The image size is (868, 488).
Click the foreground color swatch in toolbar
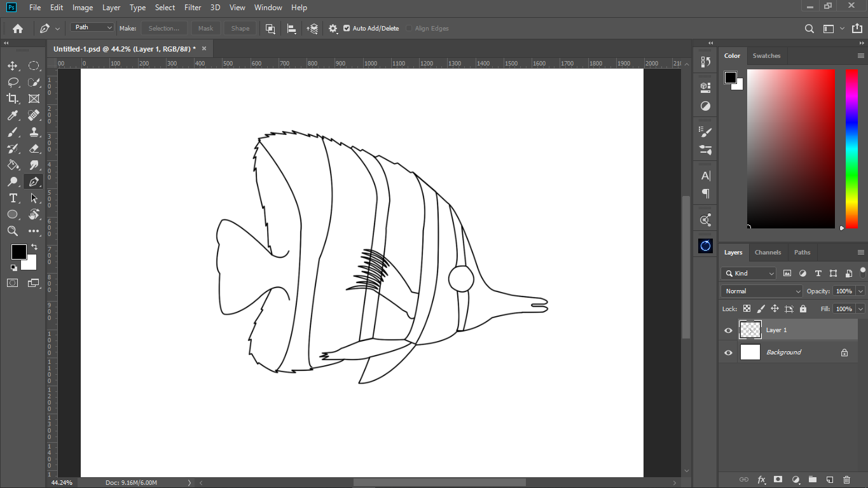(x=18, y=252)
